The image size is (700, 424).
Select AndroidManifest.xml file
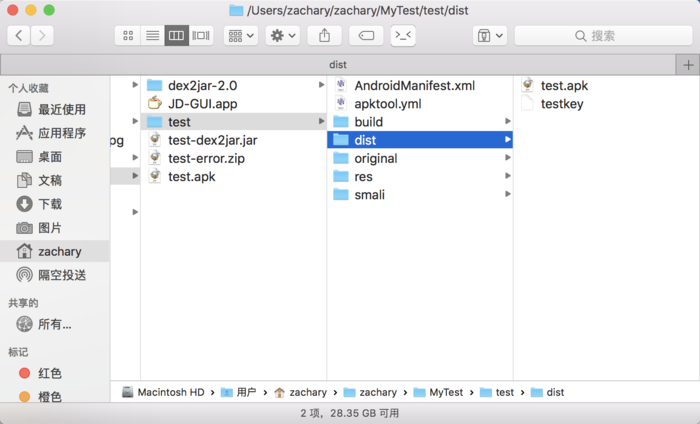coord(420,85)
